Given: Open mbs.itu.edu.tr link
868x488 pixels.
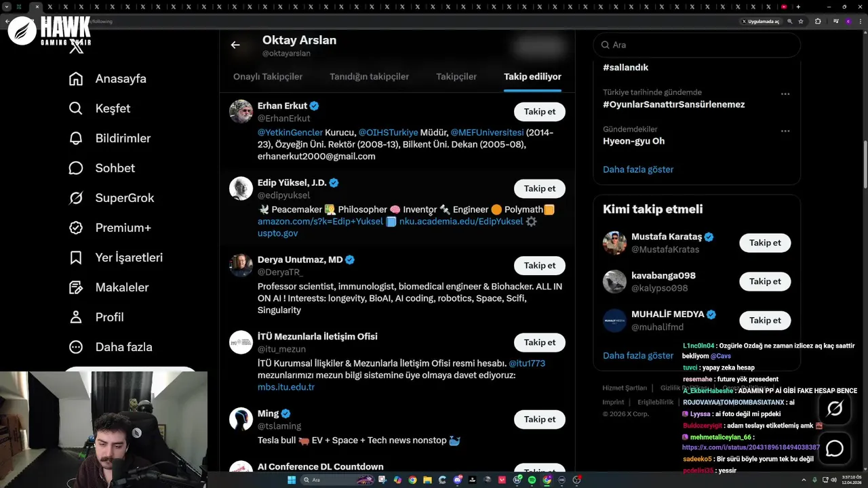Looking at the screenshot, I should [286, 387].
